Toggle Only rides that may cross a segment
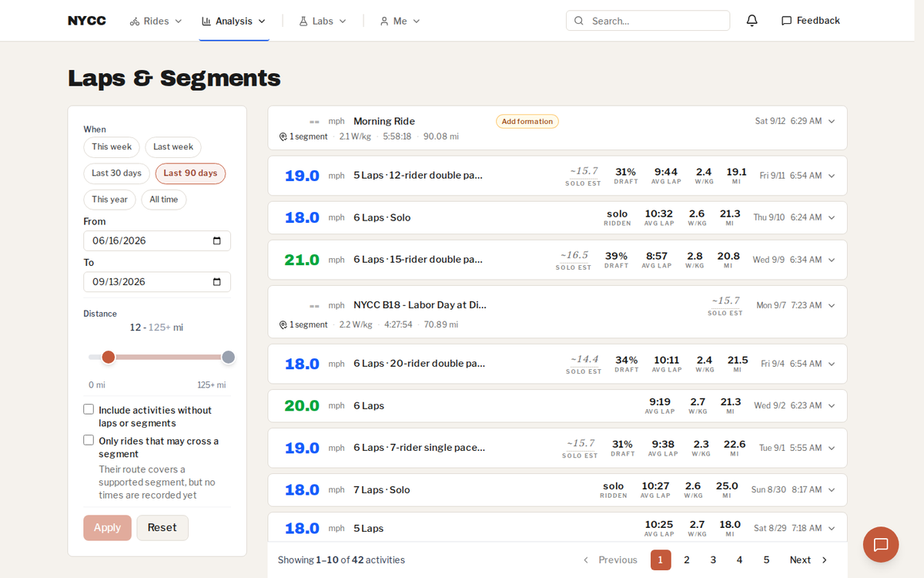Screen dimensions: 924x578 coord(89,440)
